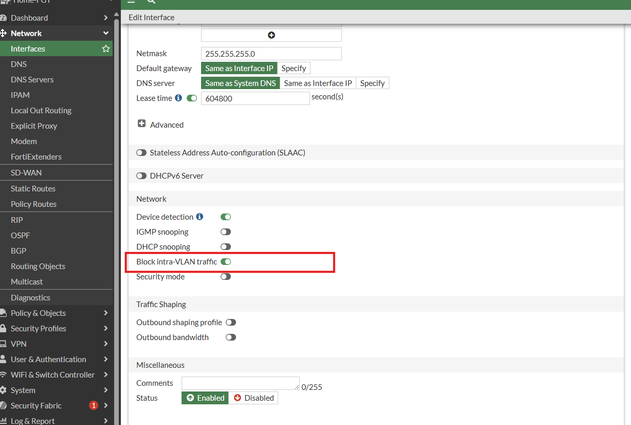Image resolution: width=631 pixels, height=425 pixels.
Task: Expand the System menu chevron
Action: [105, 390]
